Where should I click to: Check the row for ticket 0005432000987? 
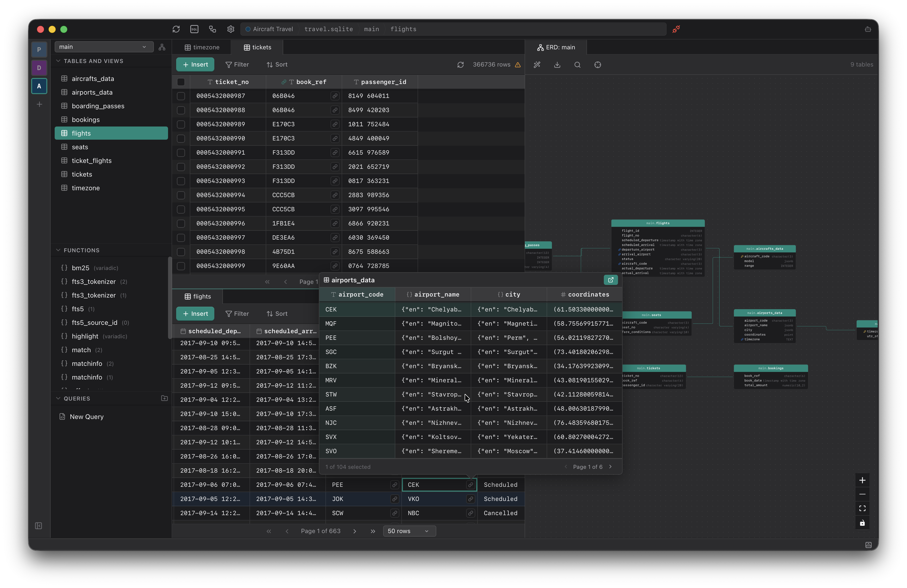click(x=181, y=96)
